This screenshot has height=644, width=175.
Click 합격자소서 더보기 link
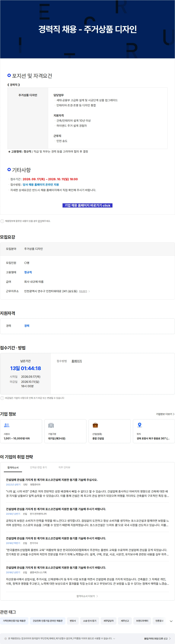point(87,596)
